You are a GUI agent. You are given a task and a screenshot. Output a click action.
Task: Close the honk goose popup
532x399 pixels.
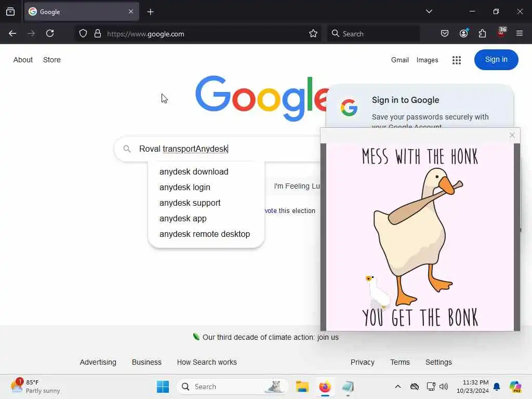click(x=512, y=135)
